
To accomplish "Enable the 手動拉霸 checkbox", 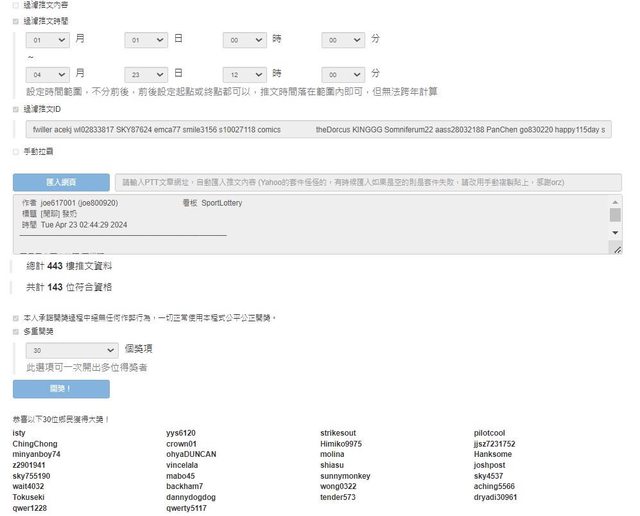I will [x=15, y=152].
